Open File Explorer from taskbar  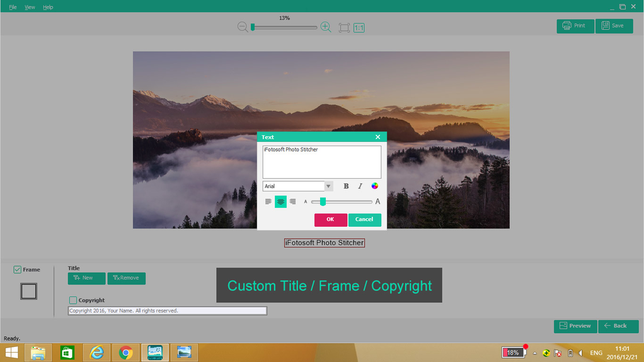(x=38, y=353)
